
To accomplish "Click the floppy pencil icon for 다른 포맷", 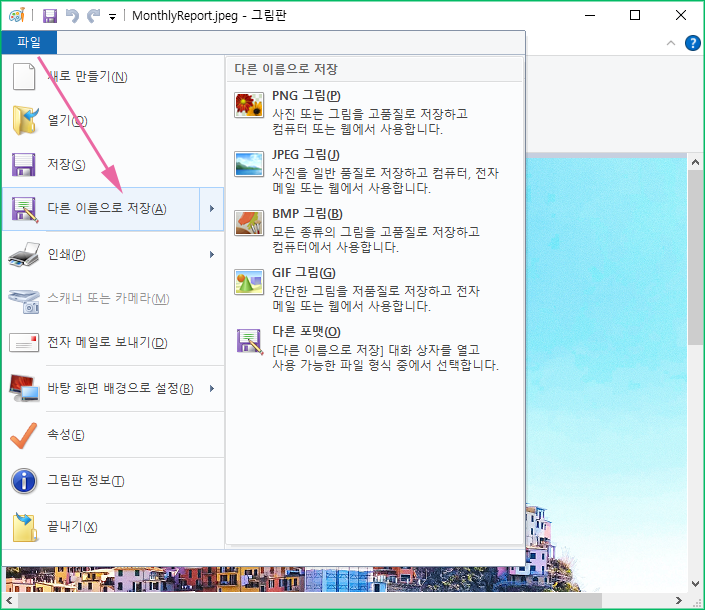I will pos(250,342).
